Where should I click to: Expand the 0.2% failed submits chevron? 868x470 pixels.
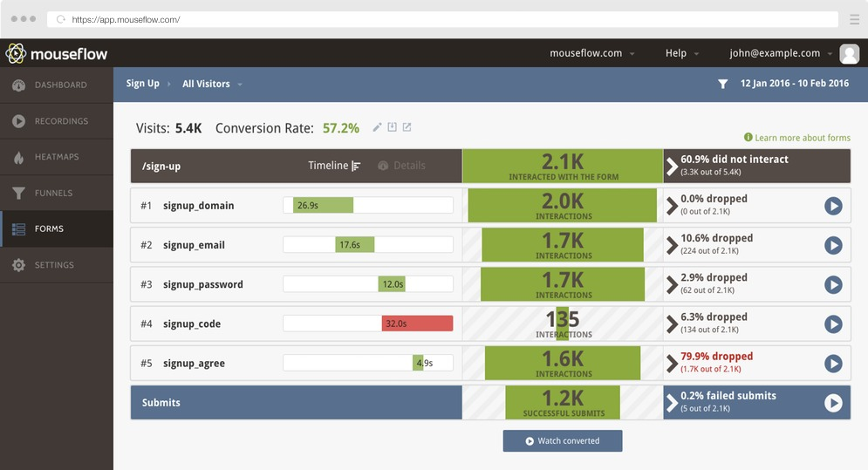point(672,403)
